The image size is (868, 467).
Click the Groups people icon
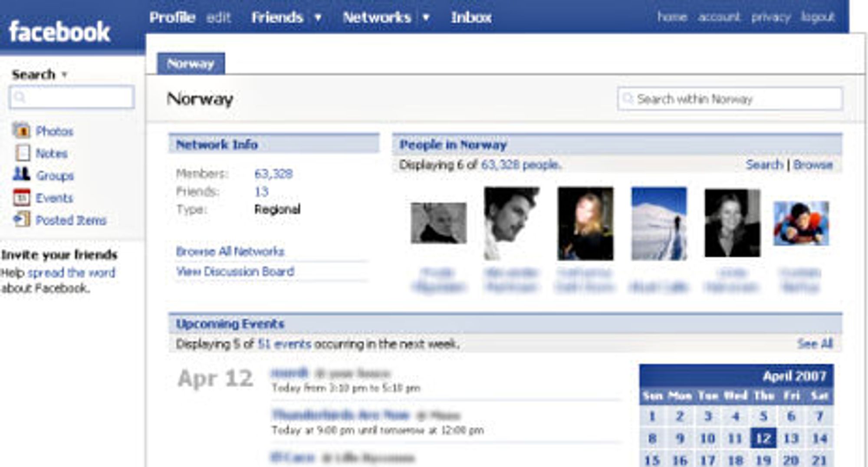point(21,174)
